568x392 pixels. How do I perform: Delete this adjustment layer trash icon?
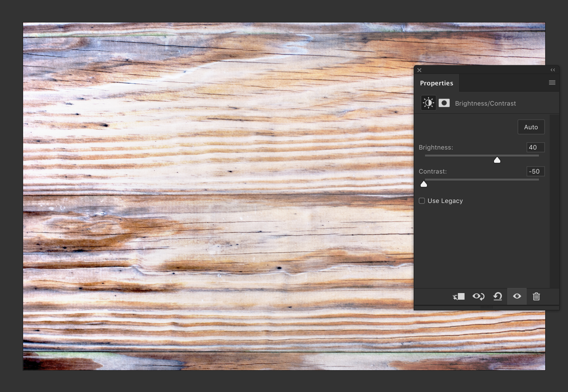point(536,297)
